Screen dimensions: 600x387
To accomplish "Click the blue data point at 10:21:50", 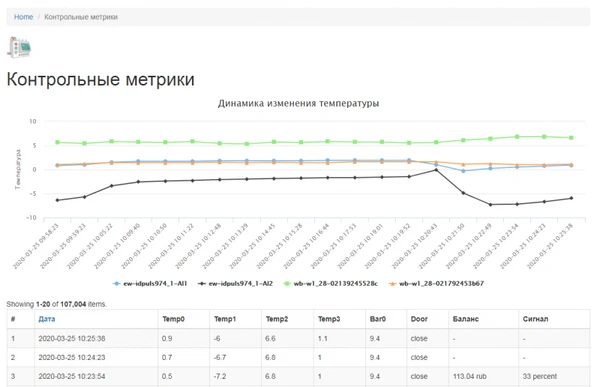I will (463, 171).
